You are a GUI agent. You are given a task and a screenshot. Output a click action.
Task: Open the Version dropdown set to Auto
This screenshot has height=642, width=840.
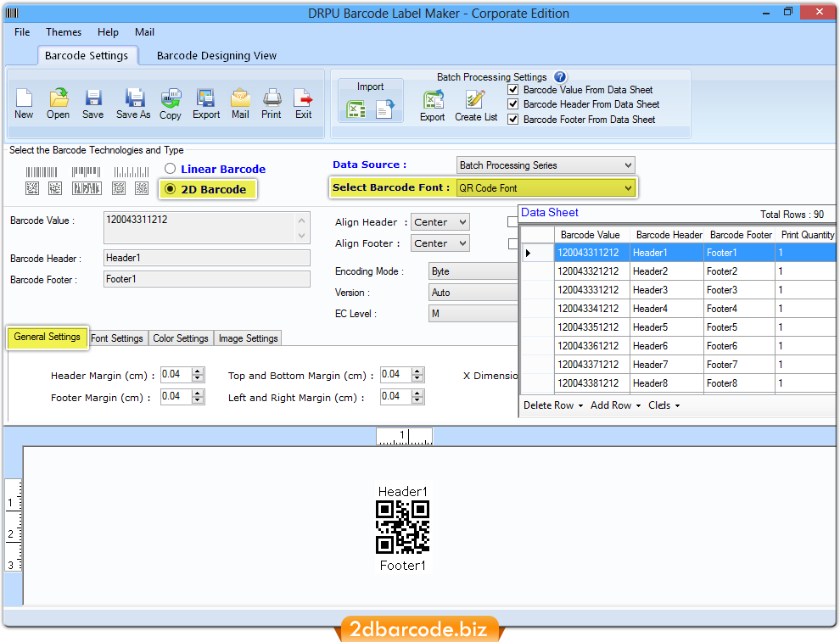point(473,293)
